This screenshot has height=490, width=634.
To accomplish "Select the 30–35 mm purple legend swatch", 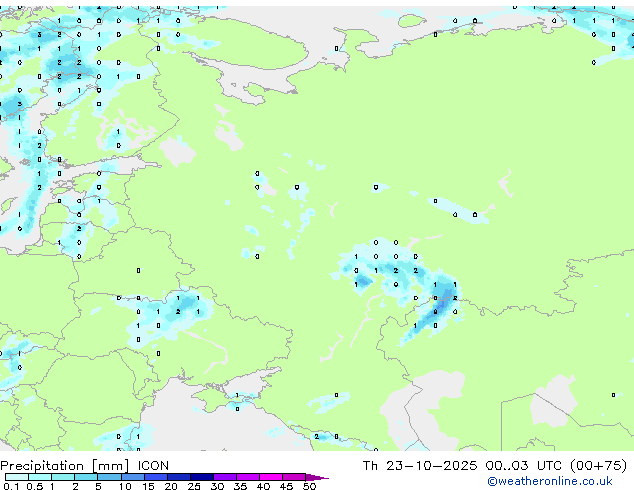I will click(x=224, y=477).
